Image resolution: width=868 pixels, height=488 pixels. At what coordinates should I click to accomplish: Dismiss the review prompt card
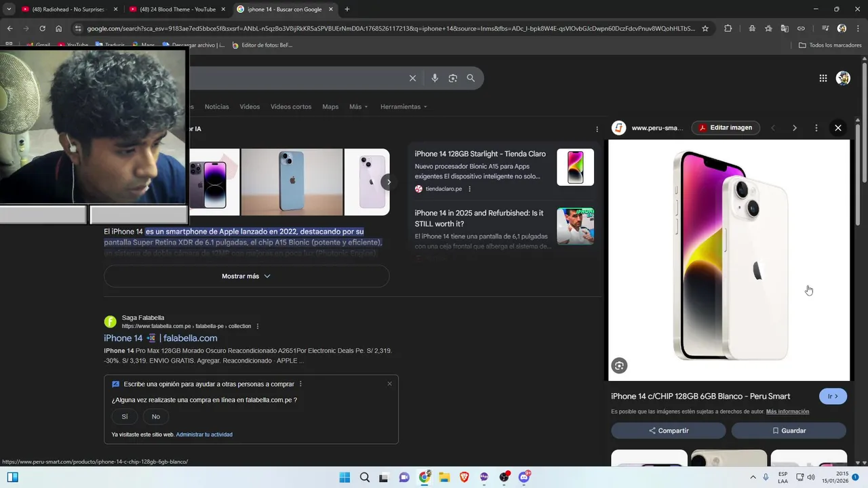tap(389, 384)
